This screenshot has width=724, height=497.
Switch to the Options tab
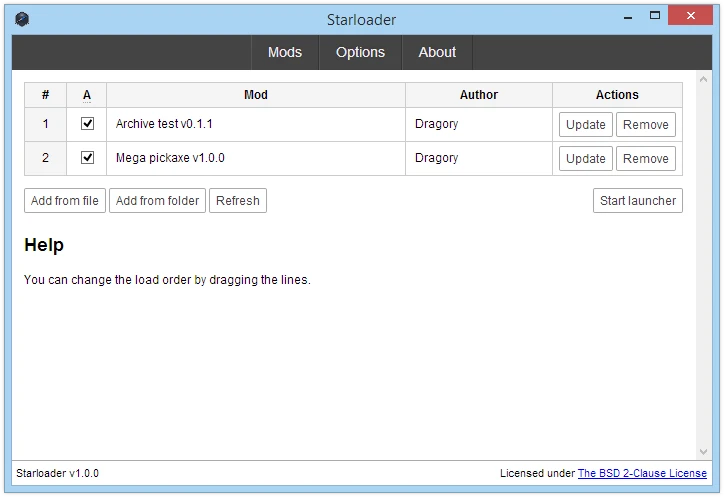coord(360,52)
